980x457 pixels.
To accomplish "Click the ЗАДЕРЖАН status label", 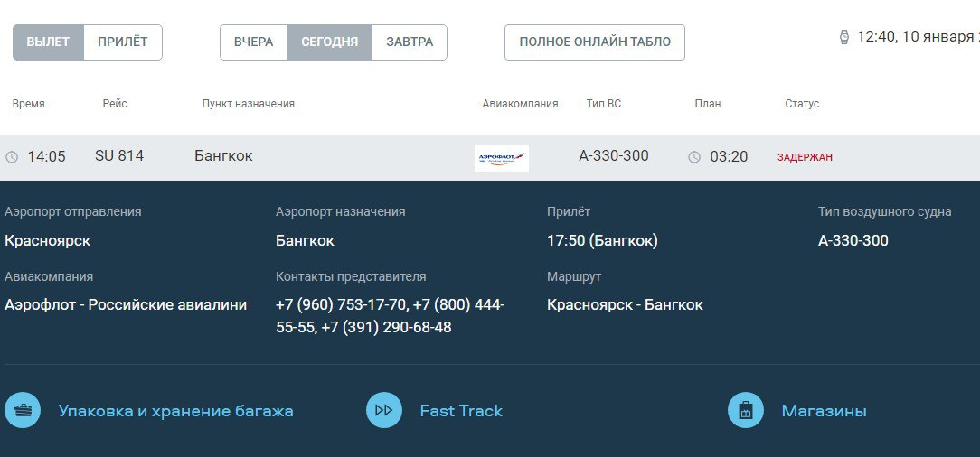I will (x=805, y=157).
